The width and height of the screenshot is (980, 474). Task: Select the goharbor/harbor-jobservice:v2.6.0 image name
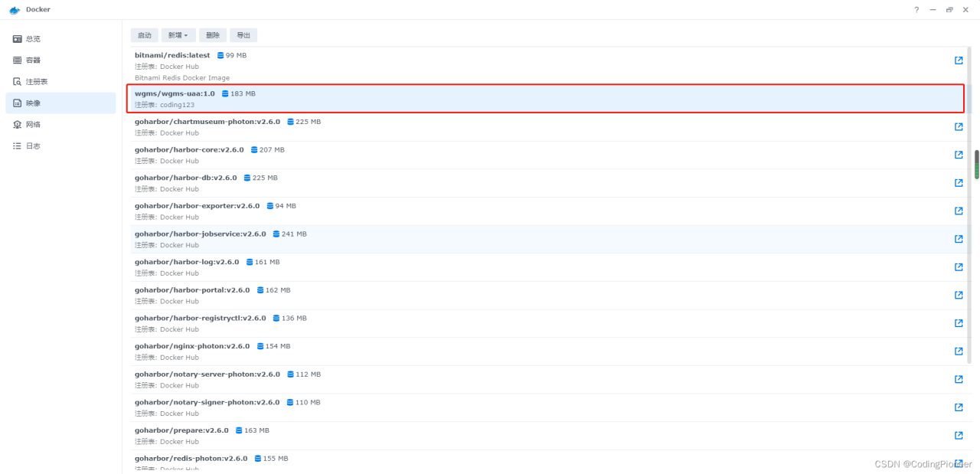point(201,234)
